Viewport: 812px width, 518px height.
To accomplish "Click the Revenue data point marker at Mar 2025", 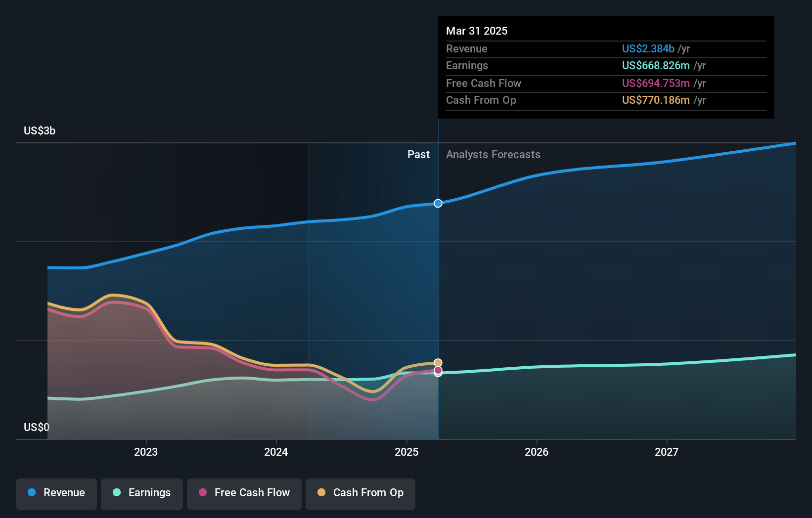I will (x=438, y=203).
